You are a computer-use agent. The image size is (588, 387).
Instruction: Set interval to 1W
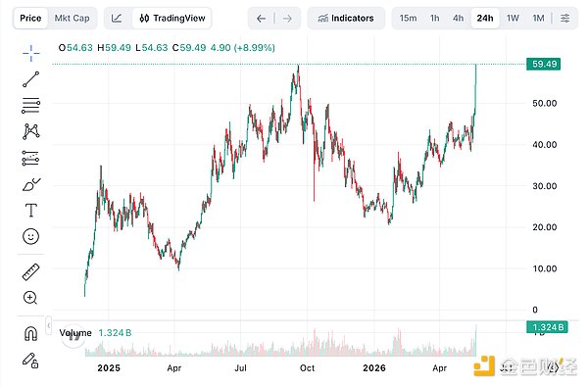(x=513, y=18)
